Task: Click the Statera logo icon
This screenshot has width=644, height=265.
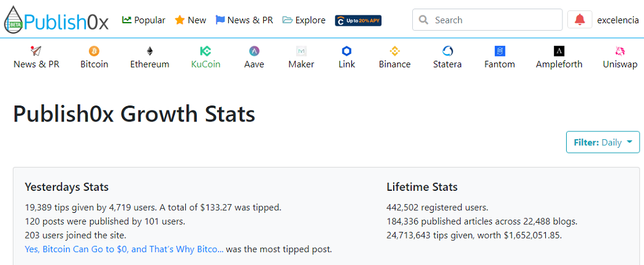Action: [447, 51]
